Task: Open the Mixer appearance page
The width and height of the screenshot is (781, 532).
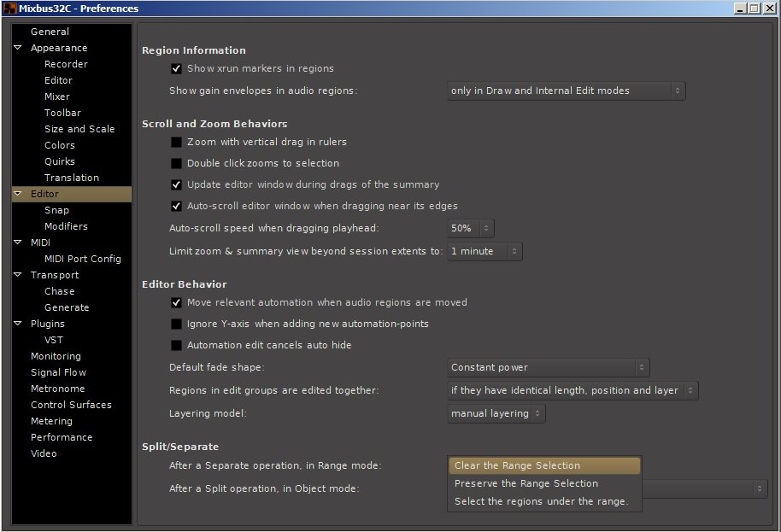Action: point(56,96)
